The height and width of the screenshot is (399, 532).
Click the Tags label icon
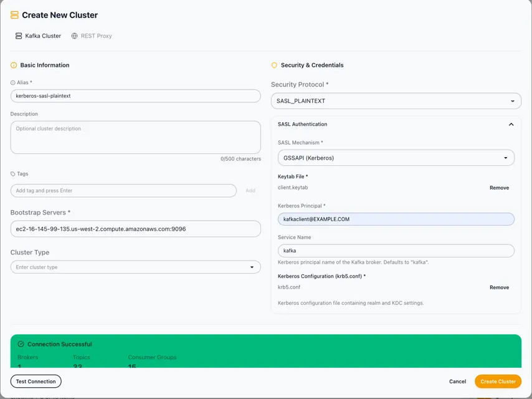coord(13,174)
